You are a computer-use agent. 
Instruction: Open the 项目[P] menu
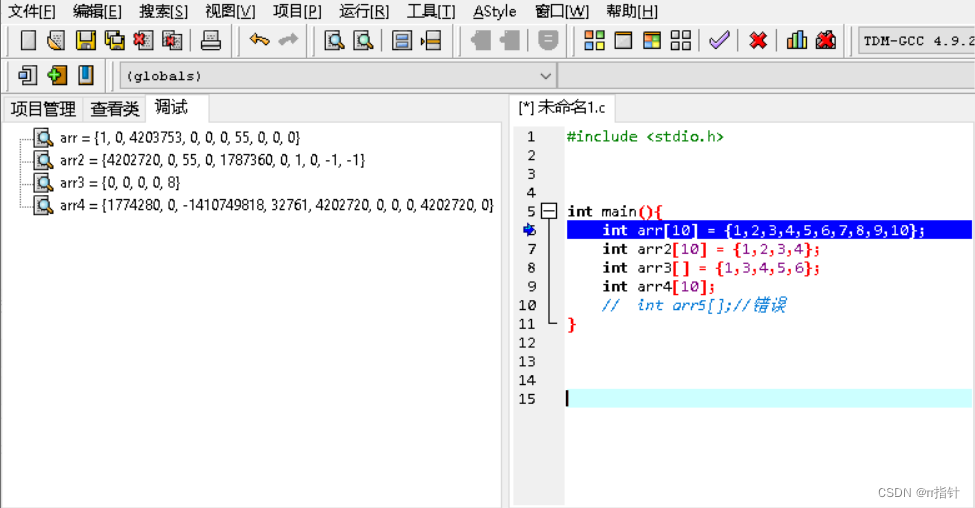tap(297, 11)
